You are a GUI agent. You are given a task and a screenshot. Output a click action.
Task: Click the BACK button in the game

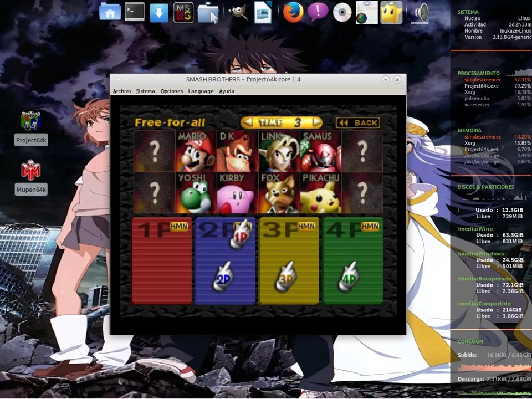(358, 123)
